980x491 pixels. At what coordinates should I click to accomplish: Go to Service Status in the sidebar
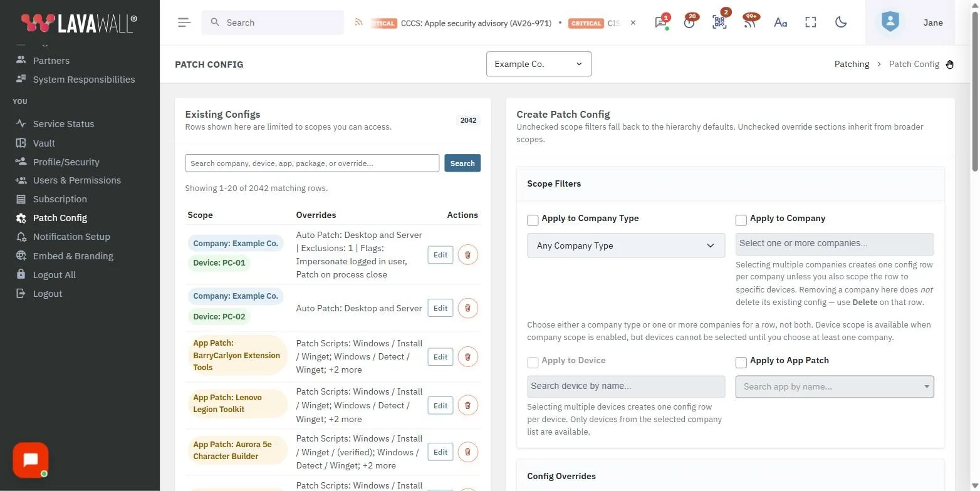click(63, 124)
